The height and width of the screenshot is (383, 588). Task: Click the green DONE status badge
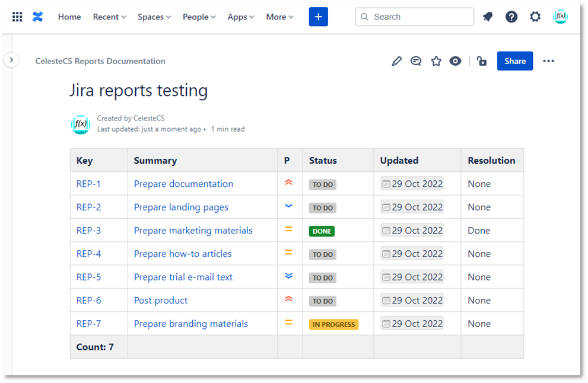point(322,231)
